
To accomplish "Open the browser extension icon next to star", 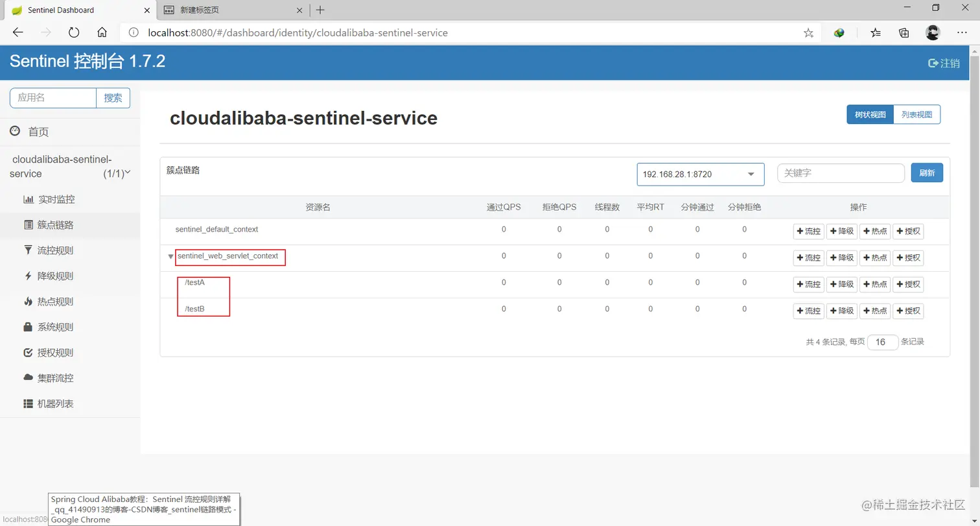I will click(839, 32).
